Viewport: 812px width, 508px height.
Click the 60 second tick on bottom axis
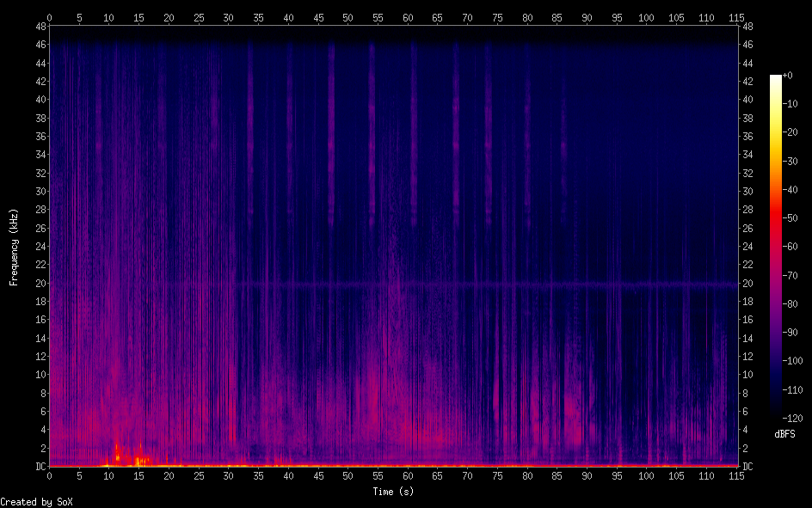408,475
